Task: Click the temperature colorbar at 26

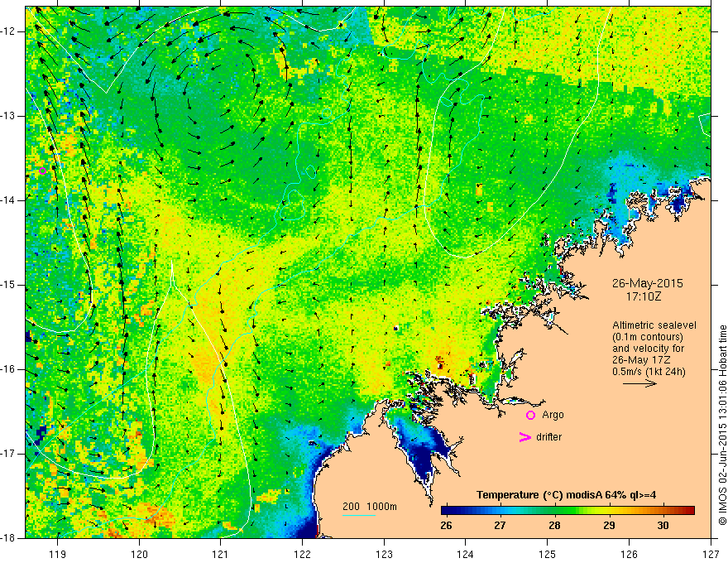Action: click(446, 511)
